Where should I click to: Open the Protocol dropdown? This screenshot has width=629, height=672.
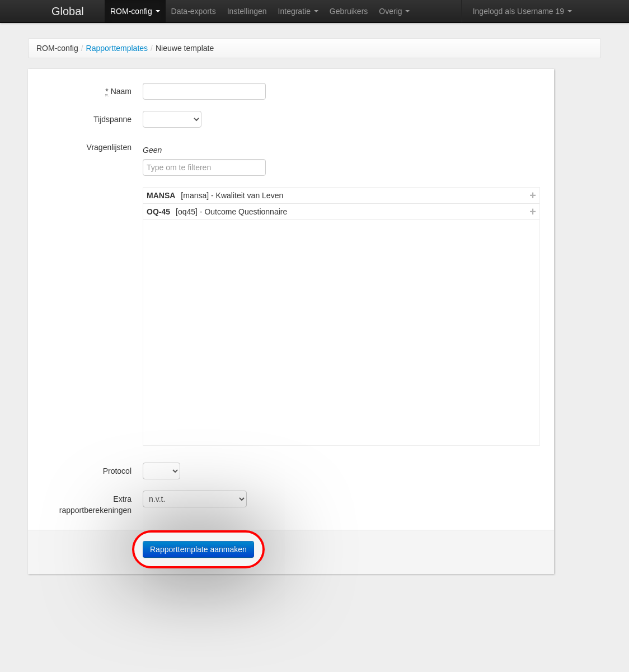click(161, 471)
